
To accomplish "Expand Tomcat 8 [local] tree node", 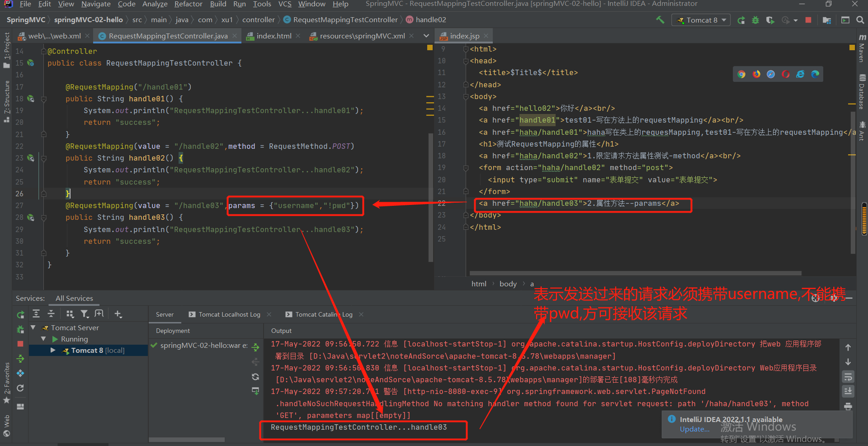I will tap(53, 350).
